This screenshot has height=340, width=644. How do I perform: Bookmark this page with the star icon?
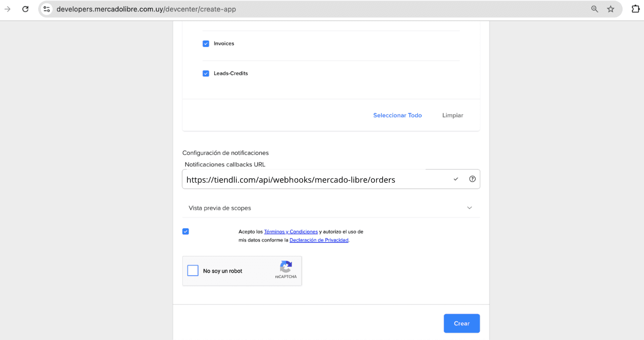611,9
